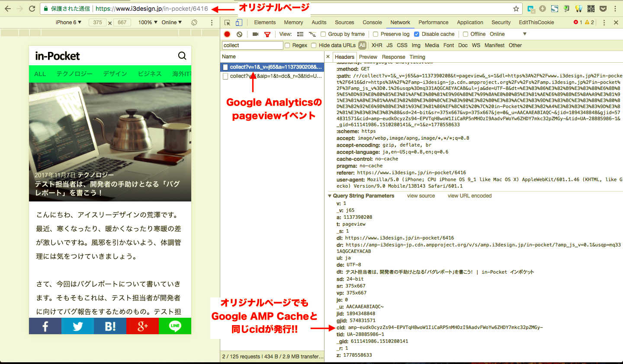Stop recording the network log
623x364 pixels.
click(227, 34)
